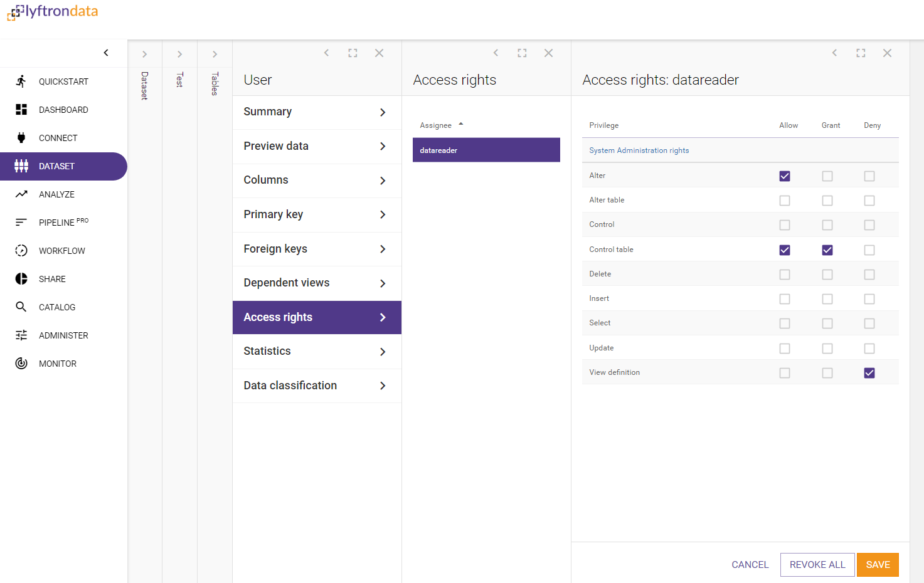
Task: Uncheck Deny for View definition
Action: 869,373
